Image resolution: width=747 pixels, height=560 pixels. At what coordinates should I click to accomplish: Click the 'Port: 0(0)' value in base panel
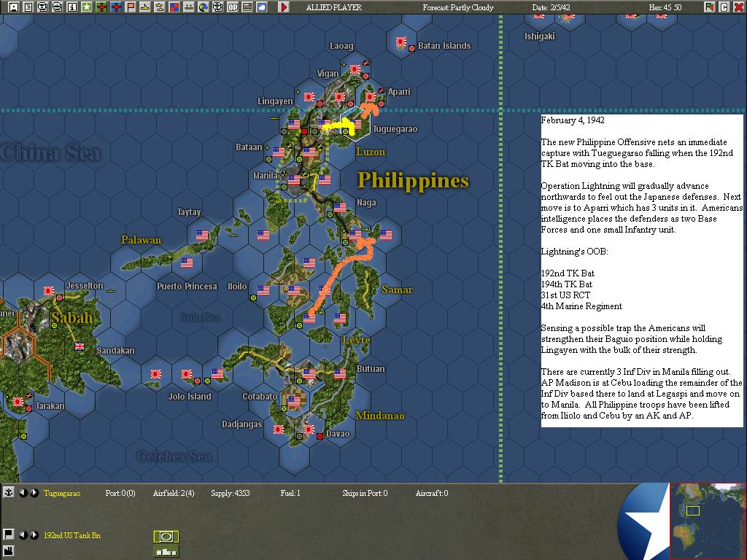click(120, 493)
